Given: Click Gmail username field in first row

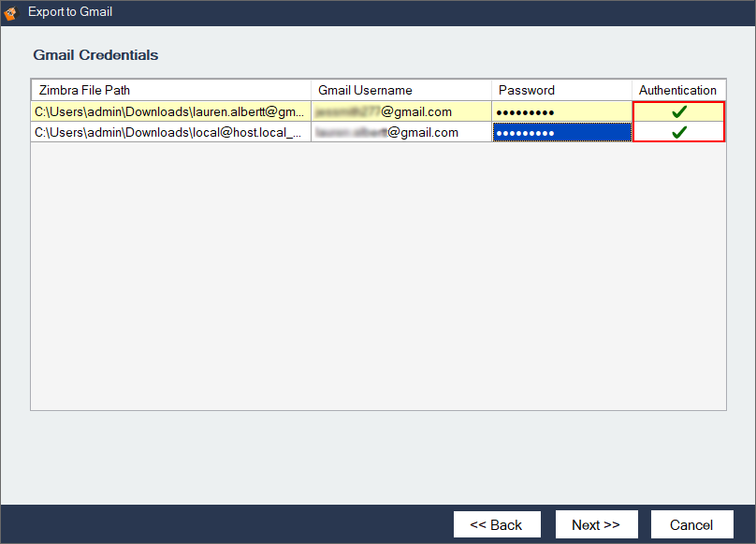Looking at the screenshot, I should (401, 111).
